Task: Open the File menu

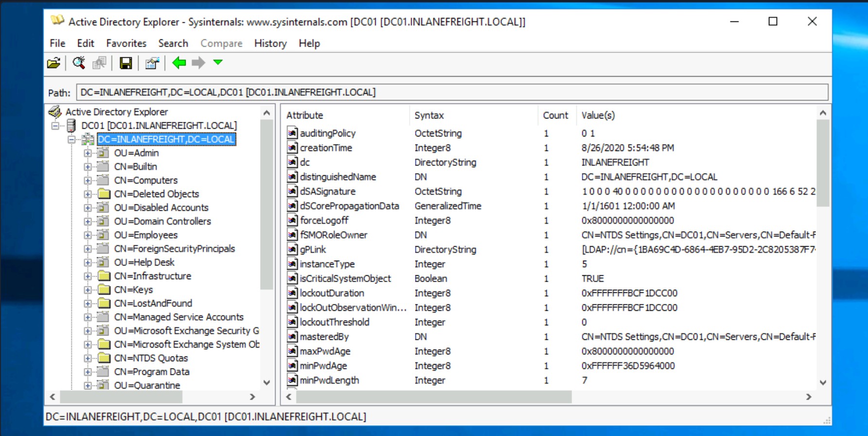Action: [x=57, y=43]
